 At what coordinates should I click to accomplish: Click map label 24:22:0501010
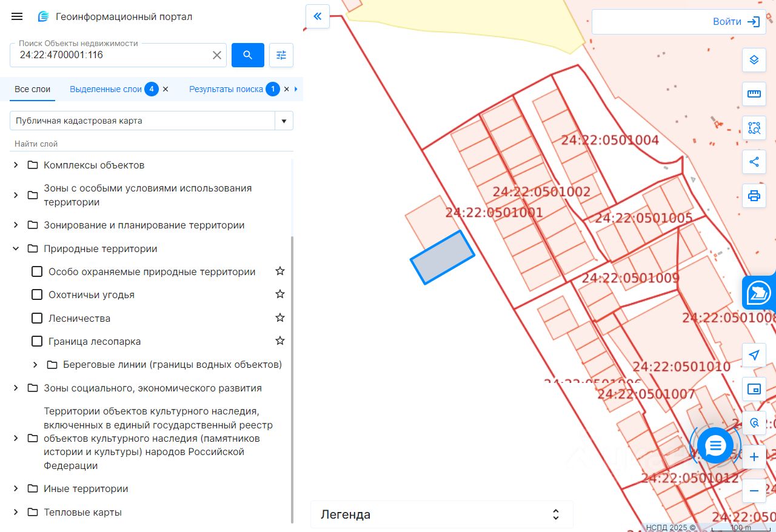point(681,367)
